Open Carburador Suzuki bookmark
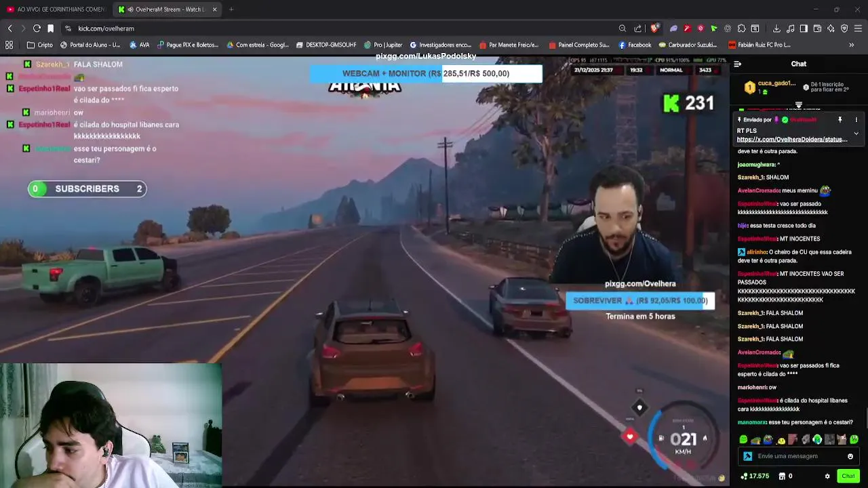Screen dimensions: 868x488 [x=688, y=45]
